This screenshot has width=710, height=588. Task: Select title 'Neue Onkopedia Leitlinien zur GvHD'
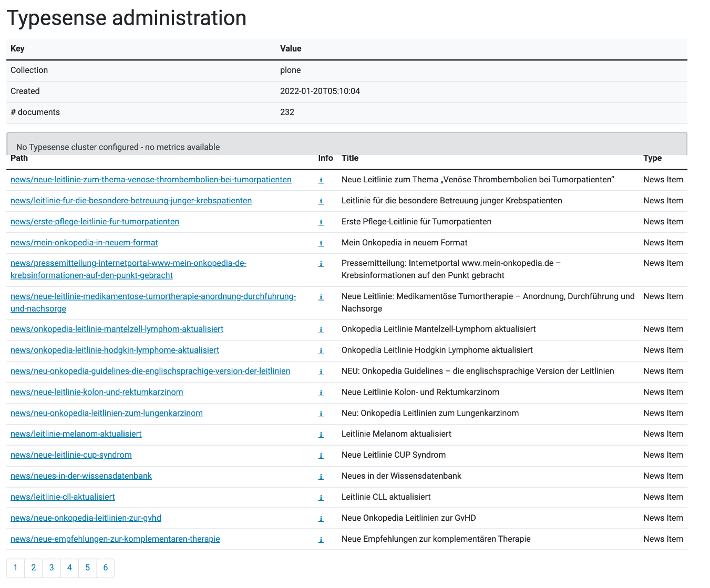pos(409,518)
